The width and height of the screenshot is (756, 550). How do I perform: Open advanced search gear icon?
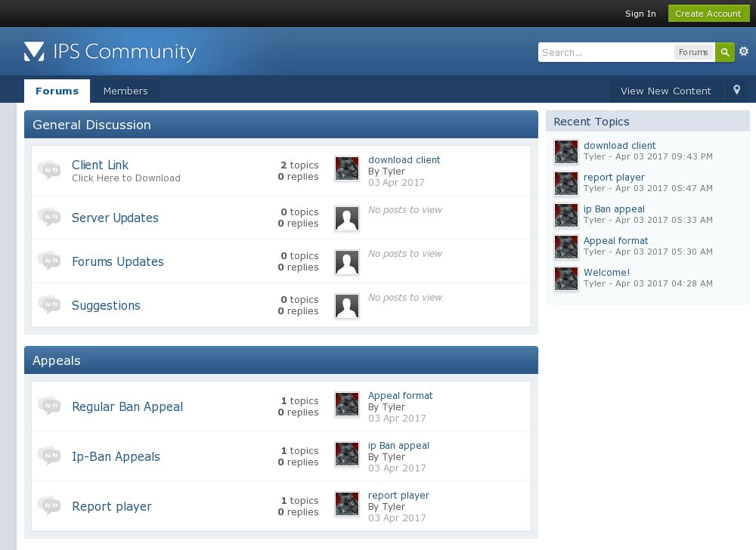pyautogui.click(x=744, y=52)
